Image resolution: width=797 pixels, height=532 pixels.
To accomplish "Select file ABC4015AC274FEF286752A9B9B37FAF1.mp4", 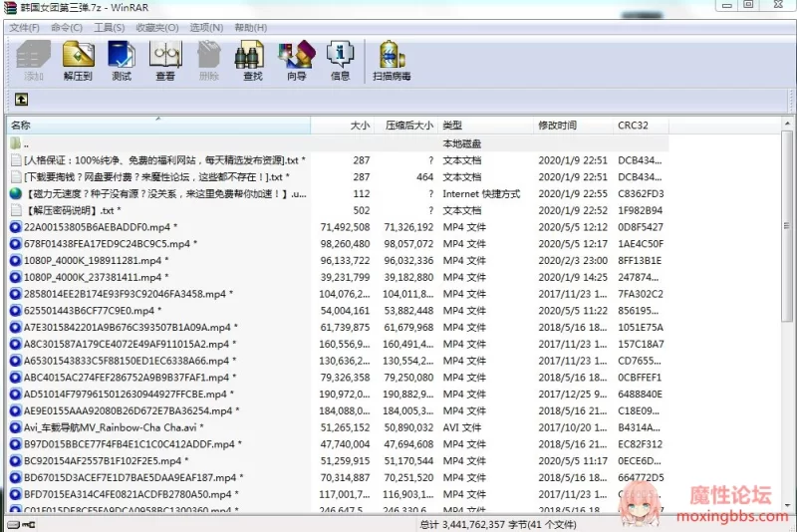I will [x=131, y=378].
